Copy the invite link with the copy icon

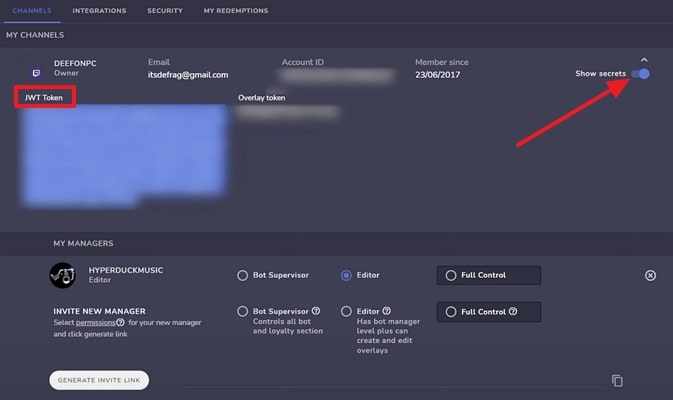(617, 380)
